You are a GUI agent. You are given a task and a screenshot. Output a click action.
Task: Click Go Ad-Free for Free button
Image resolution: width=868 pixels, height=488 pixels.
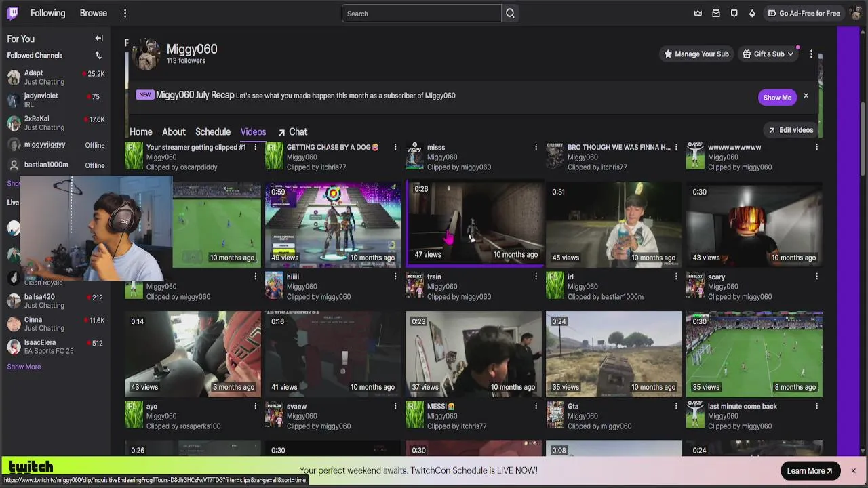pos(804,14)
